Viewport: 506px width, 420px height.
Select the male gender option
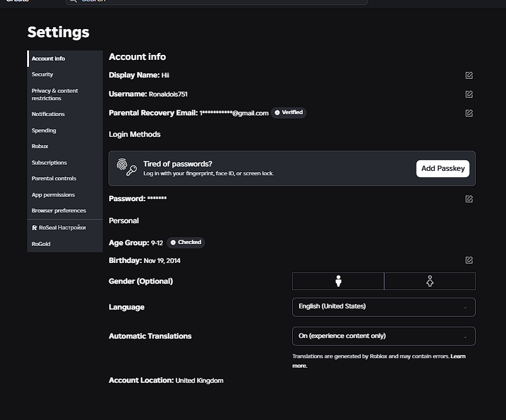[x=338, y=281]
